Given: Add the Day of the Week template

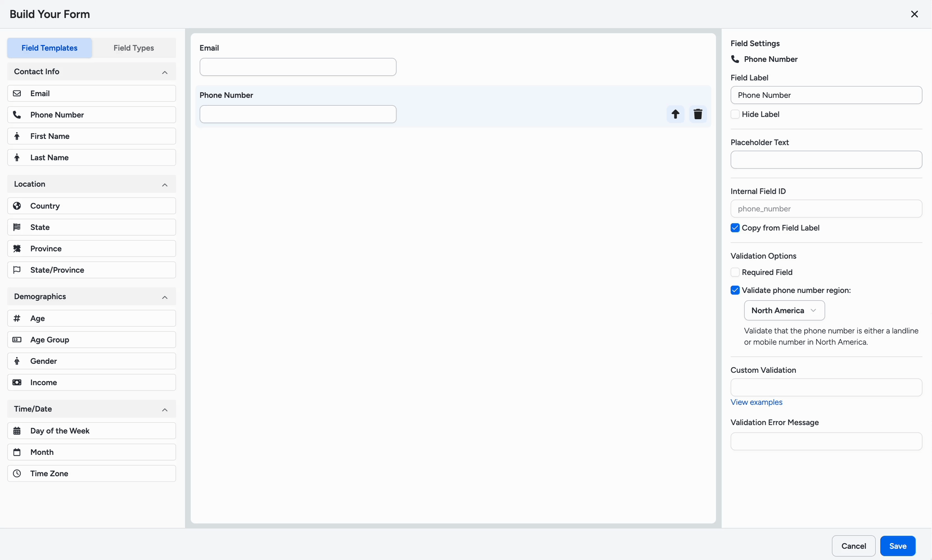Looking at the screenshot, I should click(92, 431).
